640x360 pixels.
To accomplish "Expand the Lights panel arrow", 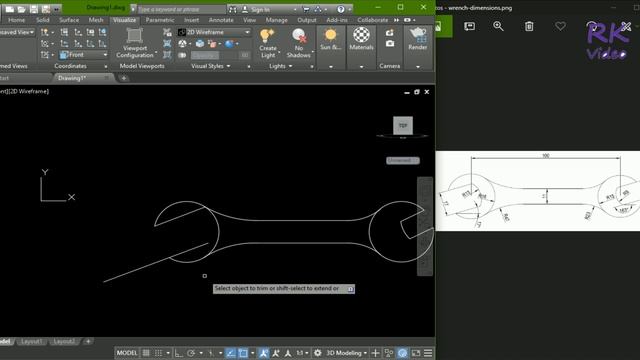I will pos(291,66).
